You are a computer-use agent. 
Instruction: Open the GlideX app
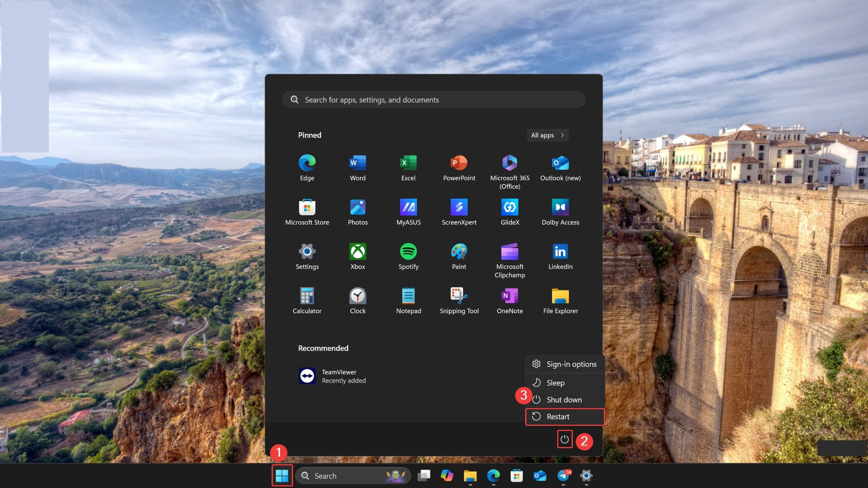(510, 212)
